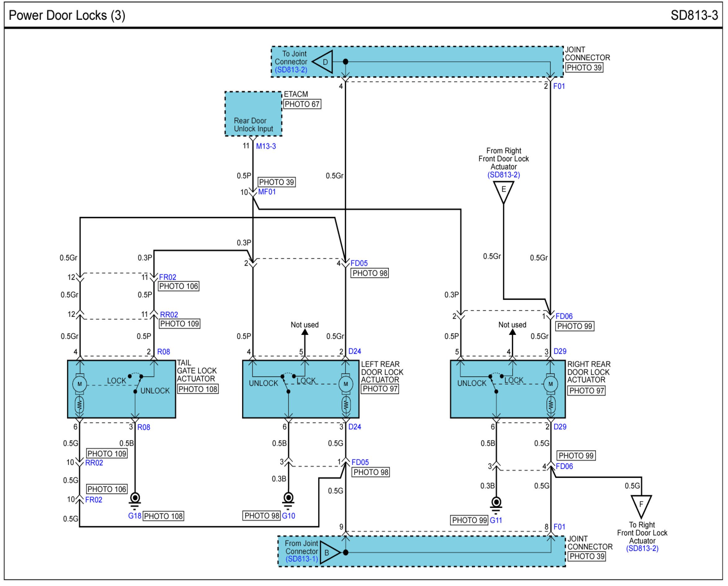Click the PHOTO 106 box beside FR02 connector
Screen dimensions: 728x586
click(x=179, y=286)
